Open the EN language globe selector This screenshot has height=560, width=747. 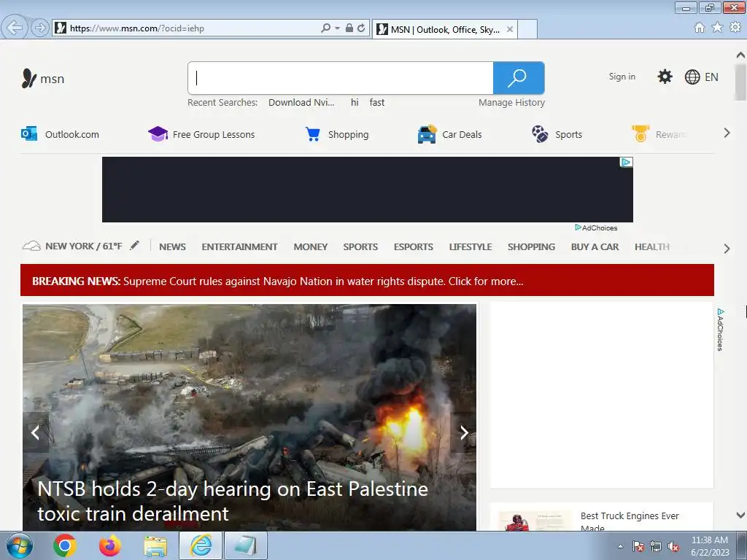coord(701,77)
